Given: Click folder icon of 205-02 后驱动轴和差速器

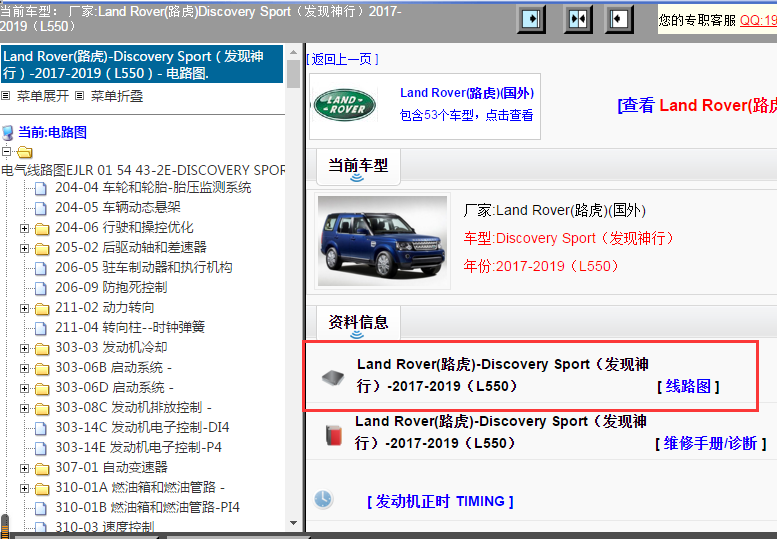Looking at the screenshot, I should (x=42, y=248).
